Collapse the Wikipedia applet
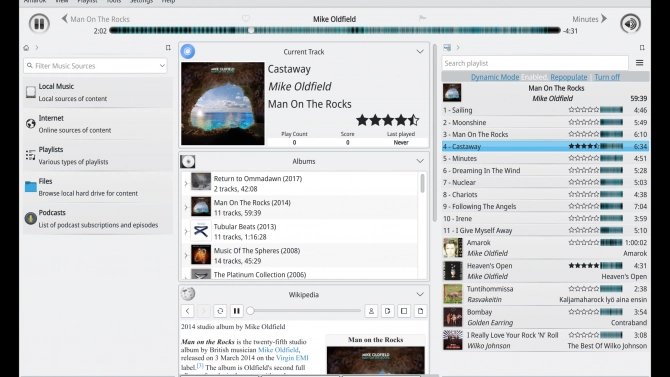The width and height of the screenshot is (670, 377). [420, 295]
